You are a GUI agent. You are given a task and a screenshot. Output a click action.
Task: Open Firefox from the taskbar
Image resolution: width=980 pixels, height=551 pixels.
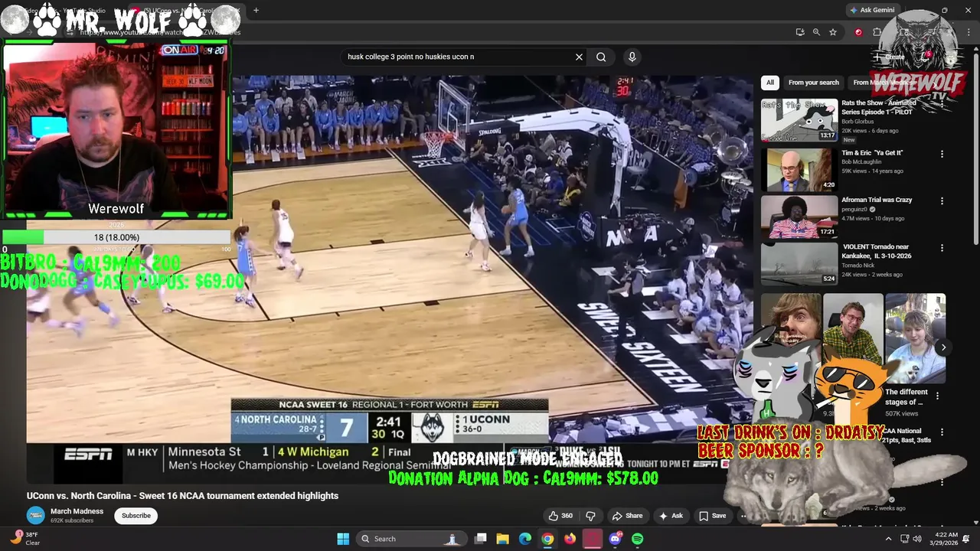point(570,539)
